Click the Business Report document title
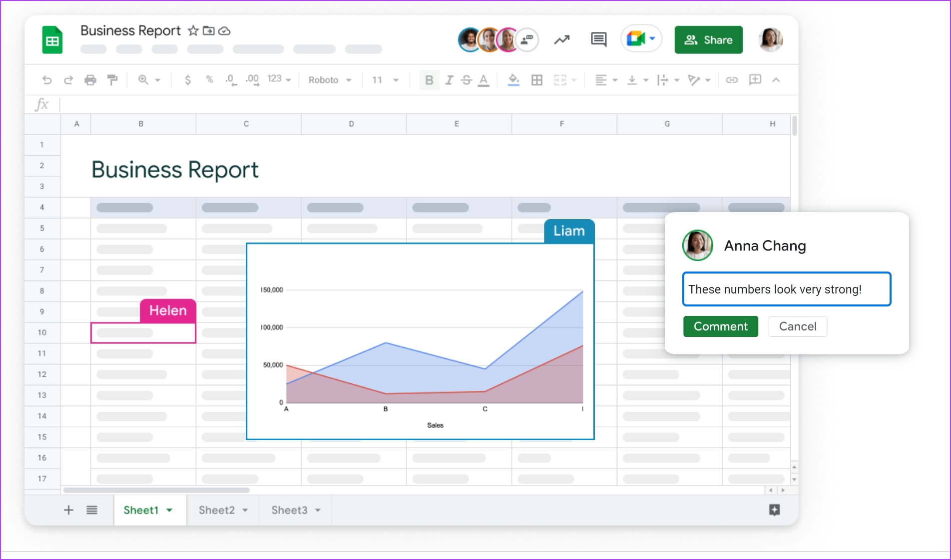Screen dimensions: 951x560 (130, 30)
